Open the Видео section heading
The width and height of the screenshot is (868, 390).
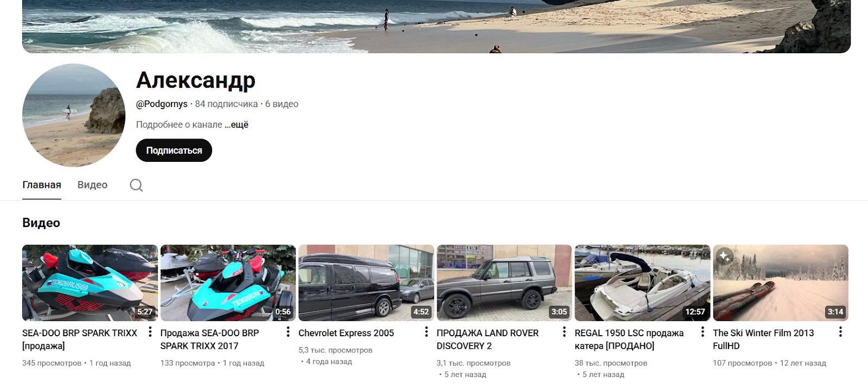point(41,223)
